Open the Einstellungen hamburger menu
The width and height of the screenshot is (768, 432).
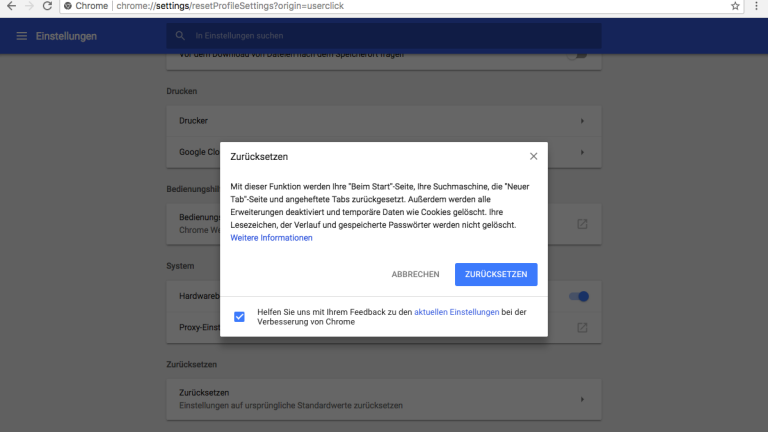pos(22,36)
